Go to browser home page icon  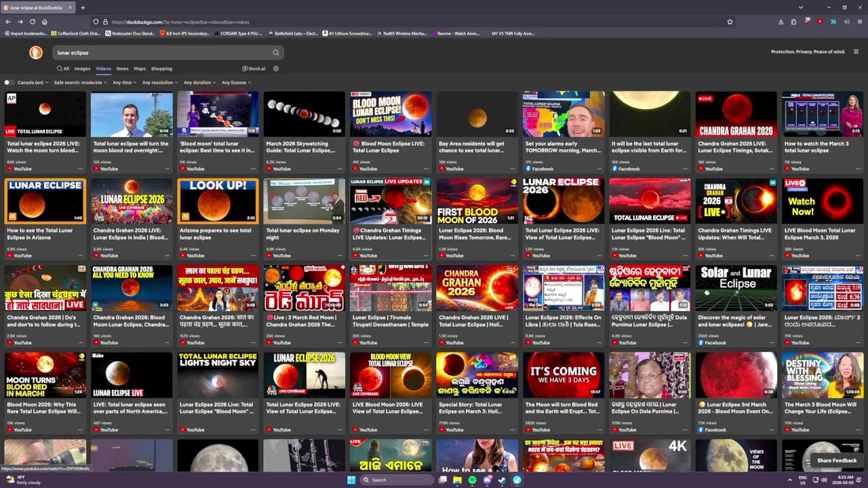pos(44,22)
